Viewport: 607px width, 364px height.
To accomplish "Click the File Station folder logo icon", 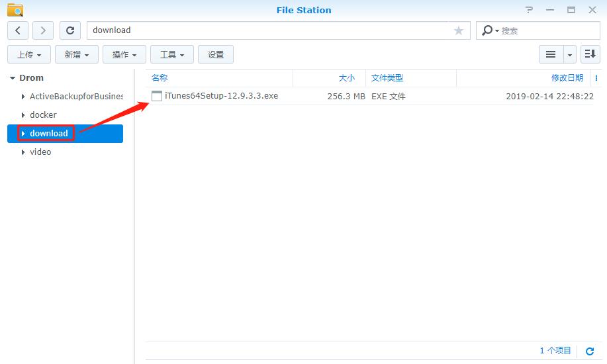I will (15, 10).
